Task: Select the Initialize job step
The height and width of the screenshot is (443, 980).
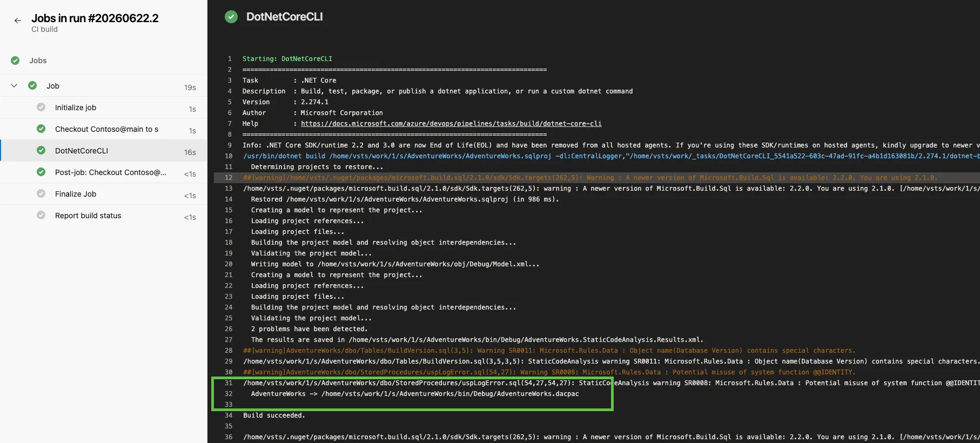Action: (104, 108)
